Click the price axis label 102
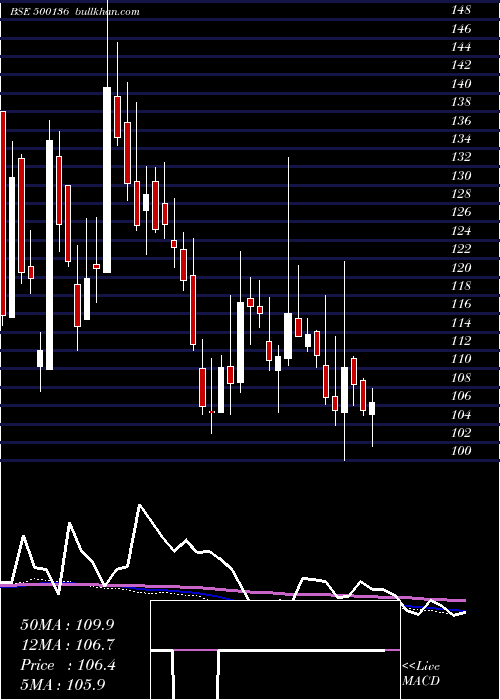 [x=461, y=433]
